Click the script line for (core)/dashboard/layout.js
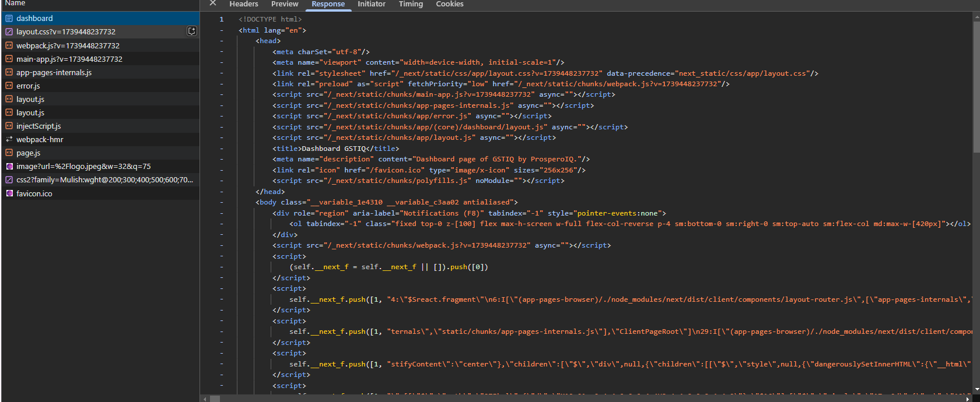 (x=450, y=127)
